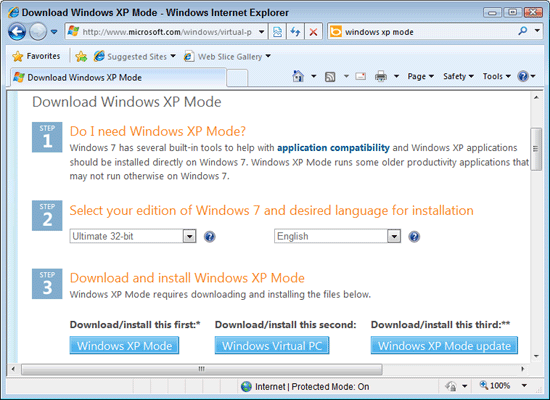Open the recent pages dropdown arrow

point(54,32)
